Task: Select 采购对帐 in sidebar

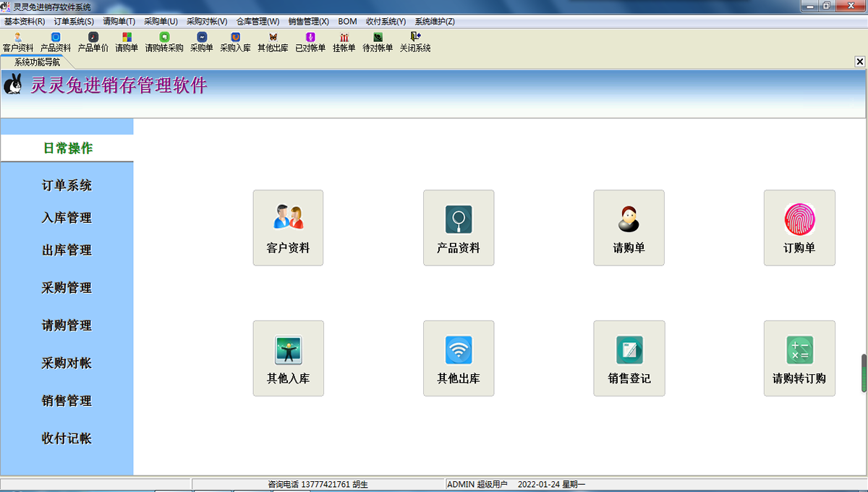Action: tap(67, 363)
